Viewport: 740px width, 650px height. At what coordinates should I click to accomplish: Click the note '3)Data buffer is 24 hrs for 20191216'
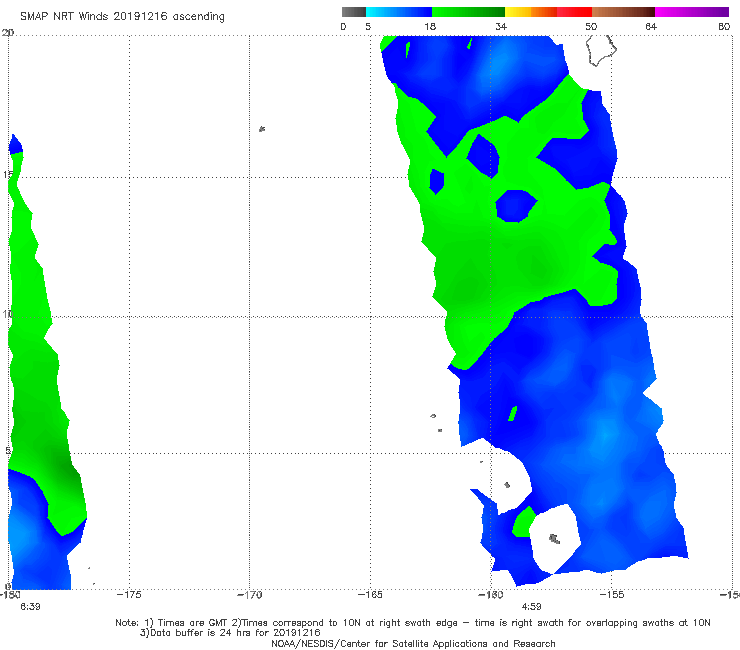[230, 633]
